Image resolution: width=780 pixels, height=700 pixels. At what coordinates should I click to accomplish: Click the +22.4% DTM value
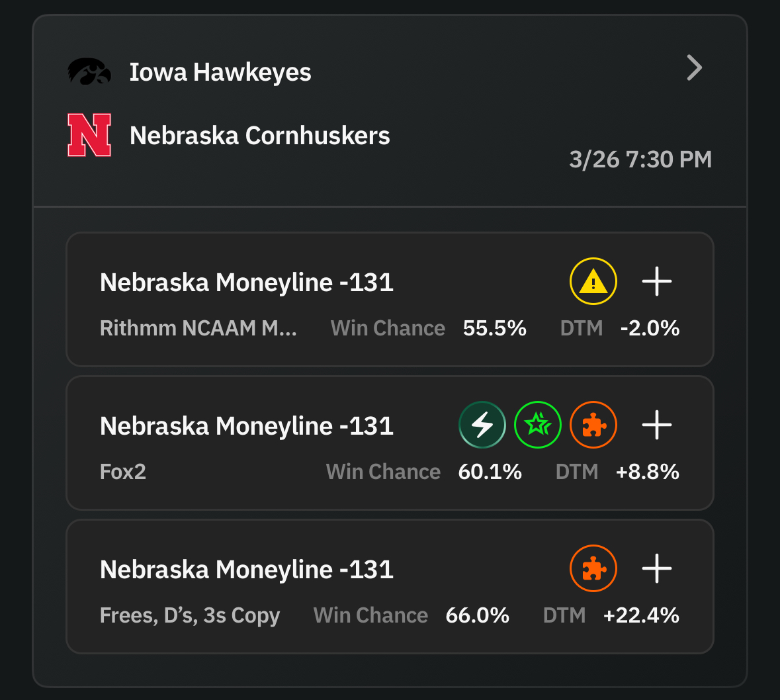point(641,615)
